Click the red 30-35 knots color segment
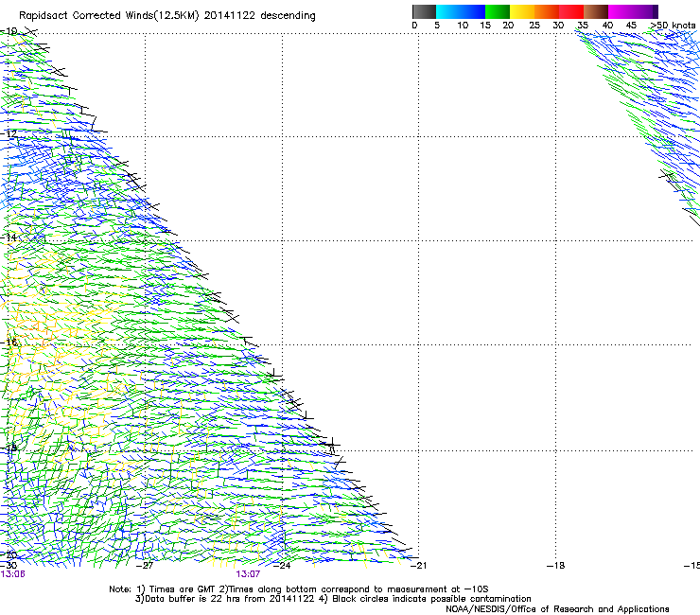The width and height of the screenshot is (700, 615). click(x=571, y=11)
